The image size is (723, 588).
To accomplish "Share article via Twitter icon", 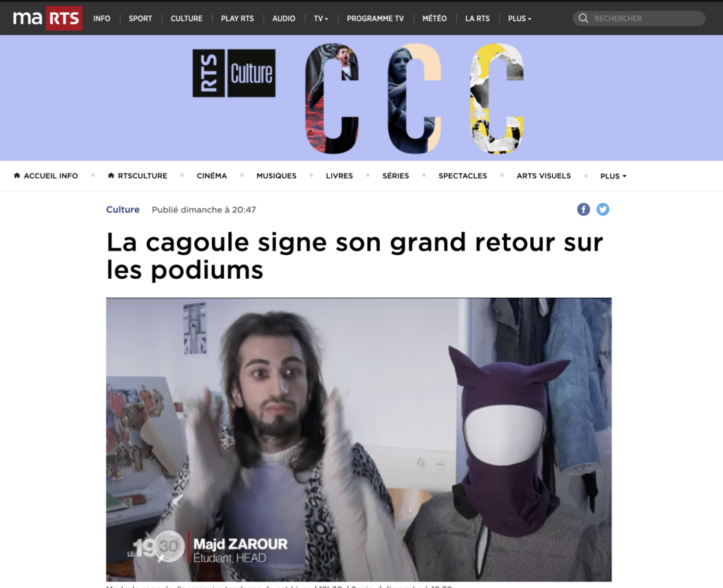I will click(x=603, y=209).
